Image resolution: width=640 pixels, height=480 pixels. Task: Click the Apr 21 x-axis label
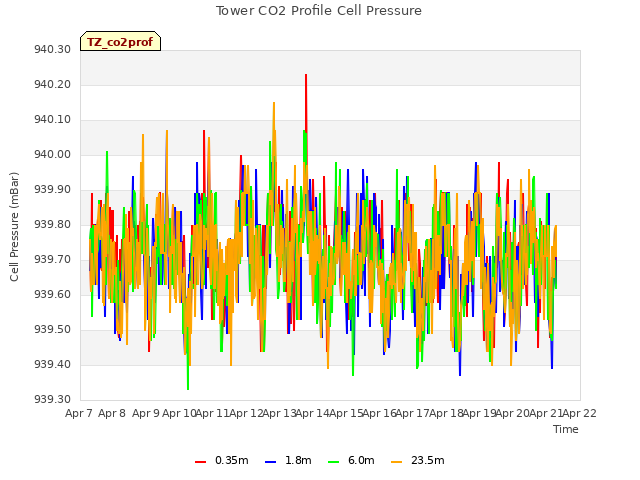click(x=546, y=413)
